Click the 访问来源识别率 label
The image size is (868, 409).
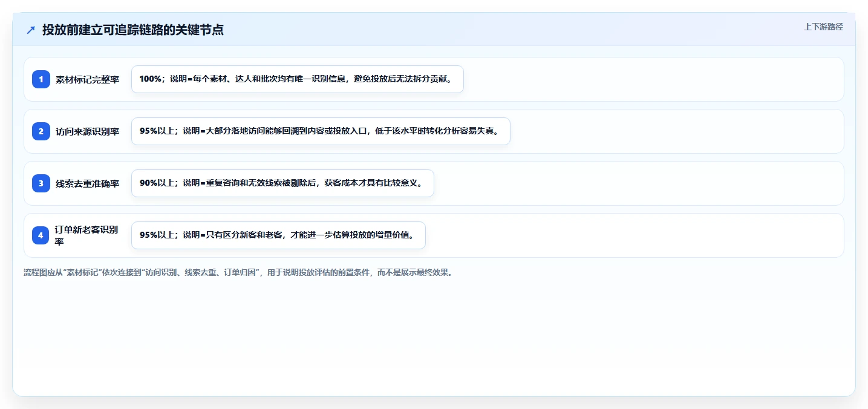[x=88, y=131]
